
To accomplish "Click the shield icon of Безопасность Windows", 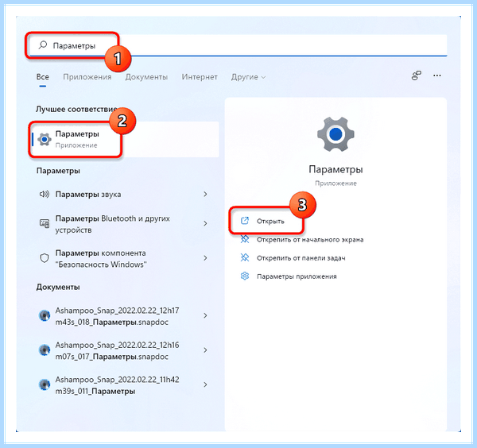I will click(45, 258).
